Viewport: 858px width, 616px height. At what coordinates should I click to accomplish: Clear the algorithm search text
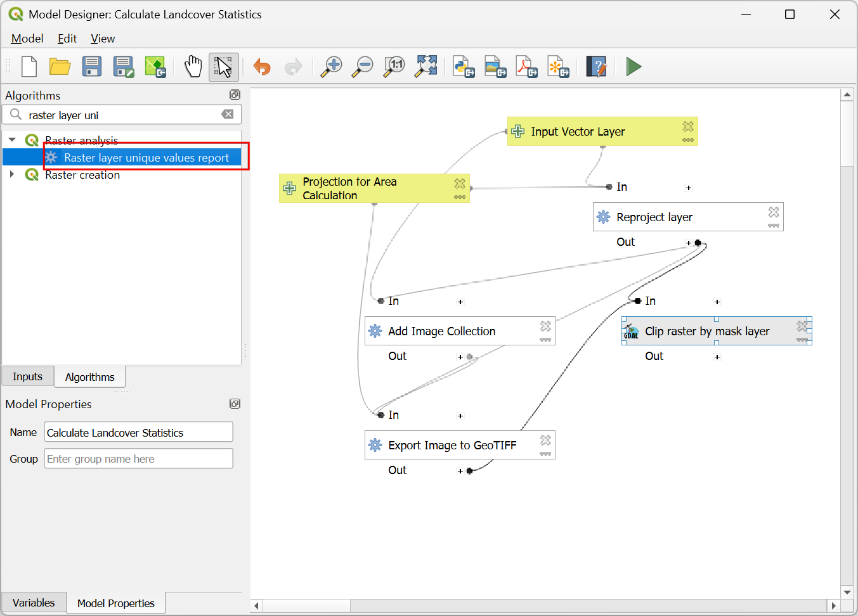pyautogui.click(x=227, y=115)
